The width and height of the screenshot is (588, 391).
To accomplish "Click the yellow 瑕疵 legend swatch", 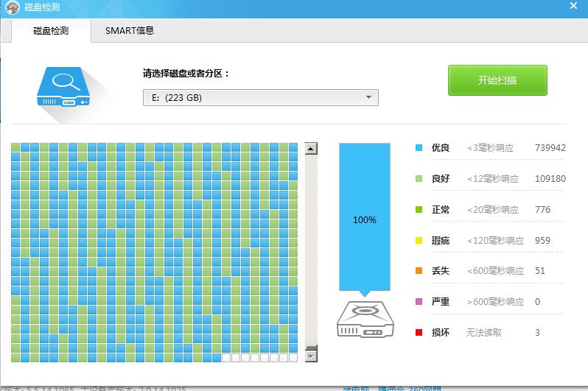I will [x=419, y=240].
